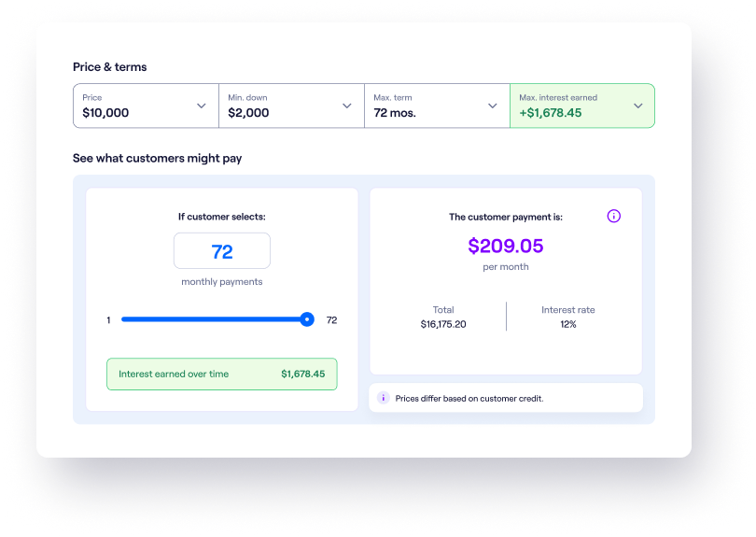Click the monthly payments slider handle
The image size is (756, 537).
coord(307,319)
